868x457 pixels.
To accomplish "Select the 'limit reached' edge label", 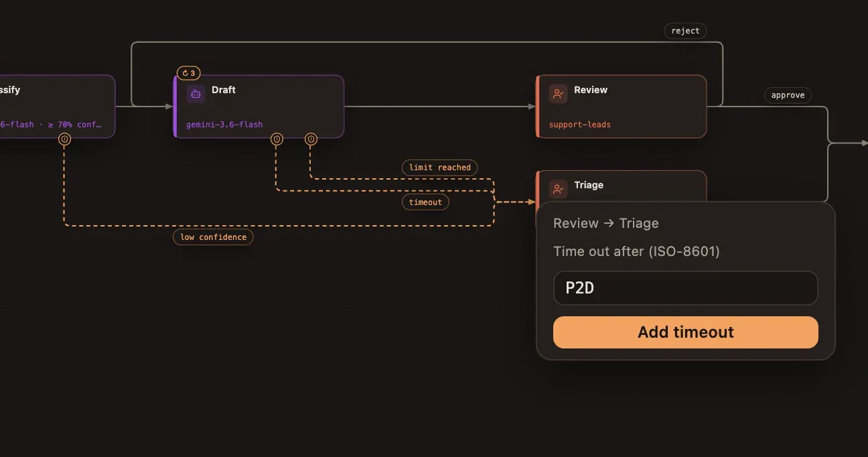I will coord(439,168).
